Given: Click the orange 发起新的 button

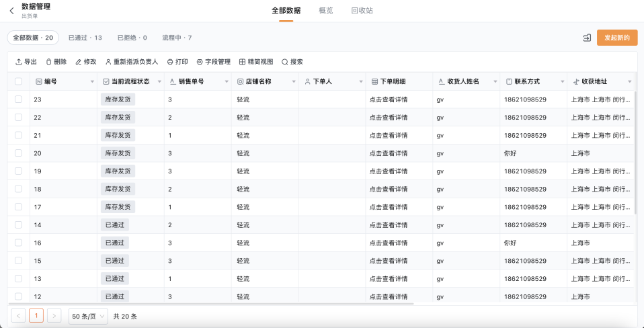Looking at the screenshot, I should [x=617, y=38].
